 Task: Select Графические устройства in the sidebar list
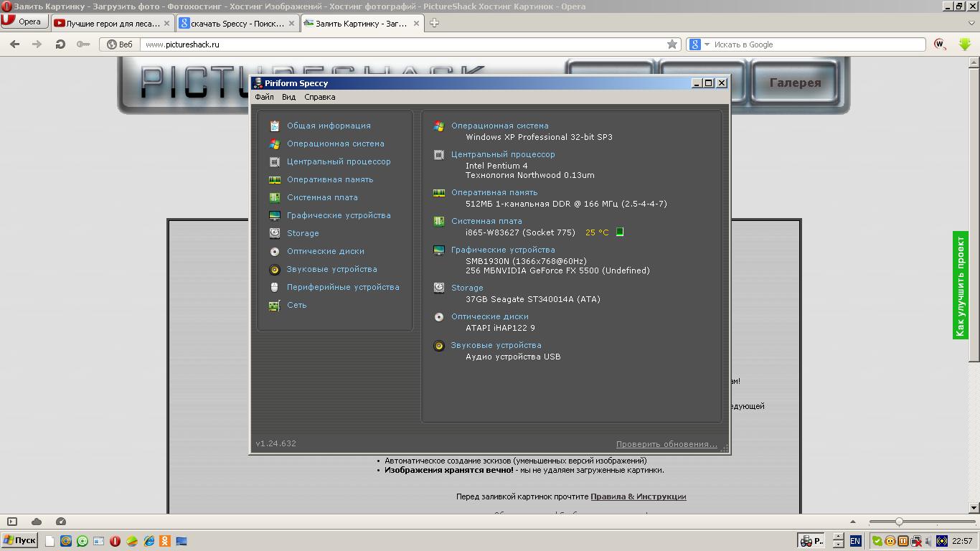339,215
